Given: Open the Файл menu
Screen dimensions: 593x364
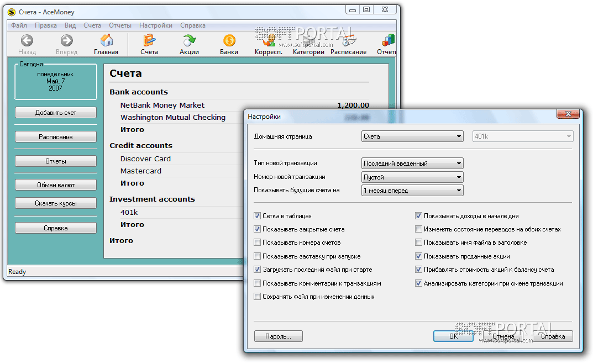Looking at the screenshot, I should pos(19,25).
